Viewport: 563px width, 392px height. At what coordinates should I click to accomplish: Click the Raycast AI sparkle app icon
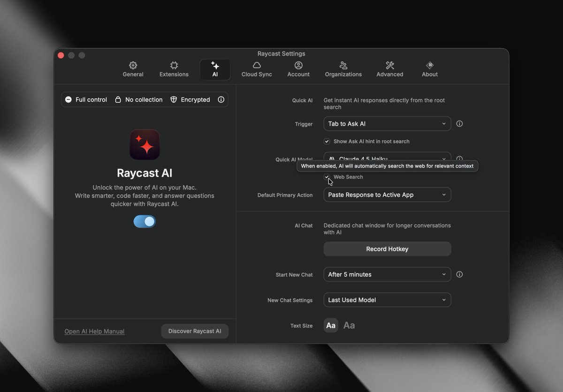pyautogui.click(x=145, y=144)
